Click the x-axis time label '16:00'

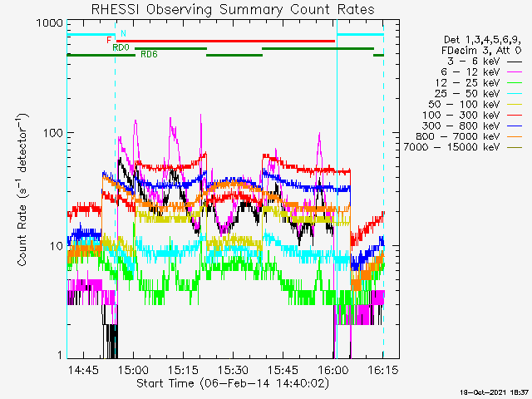tap(332, 370)
